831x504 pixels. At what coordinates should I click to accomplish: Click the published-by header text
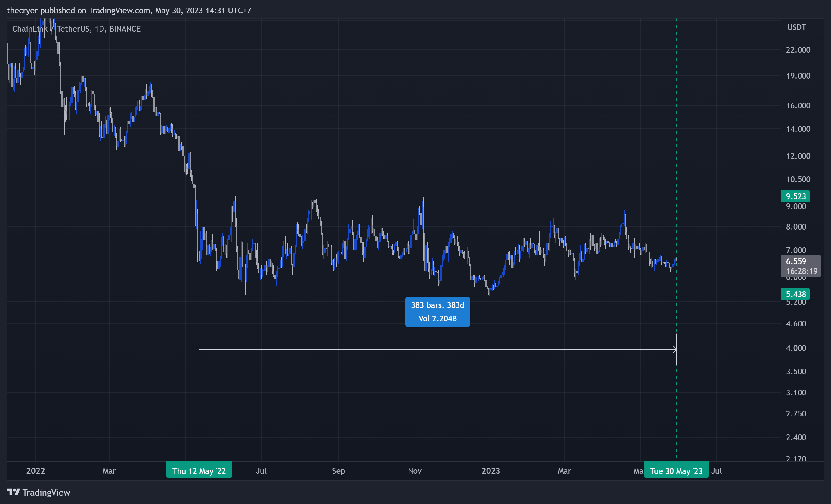pyautogui.click(x=129, y=11)
